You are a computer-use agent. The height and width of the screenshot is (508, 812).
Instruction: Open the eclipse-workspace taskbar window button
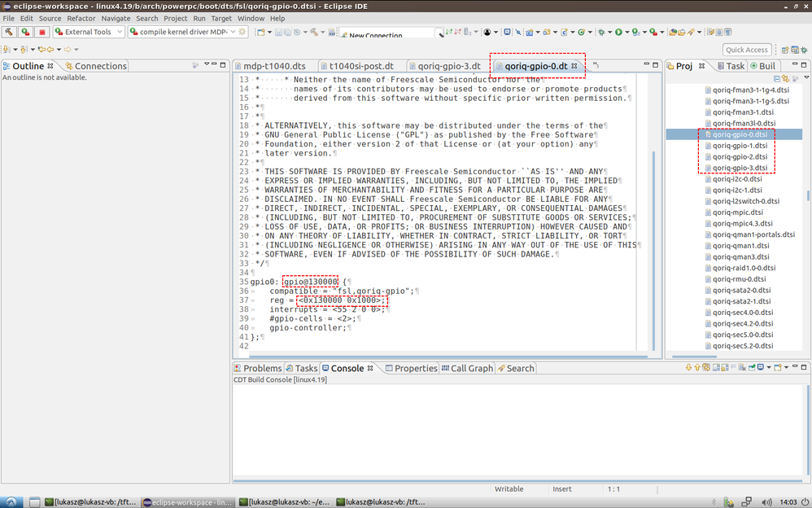coord(188,501)
